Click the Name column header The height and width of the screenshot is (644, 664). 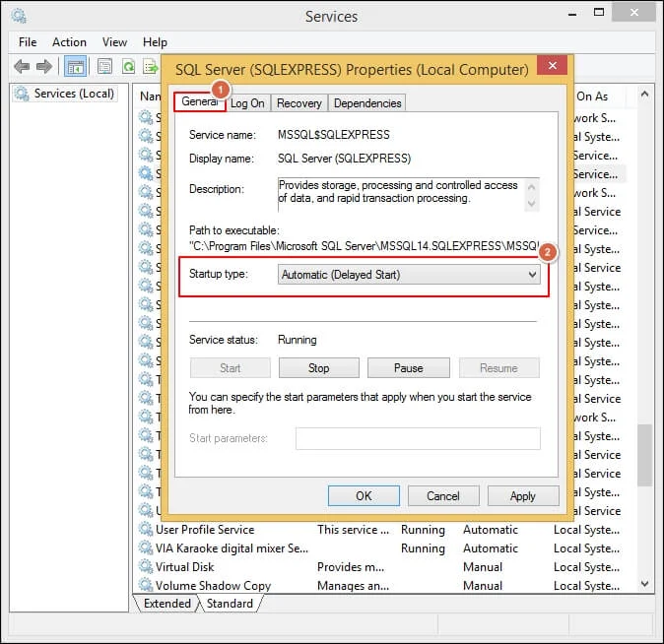point(150,97)
